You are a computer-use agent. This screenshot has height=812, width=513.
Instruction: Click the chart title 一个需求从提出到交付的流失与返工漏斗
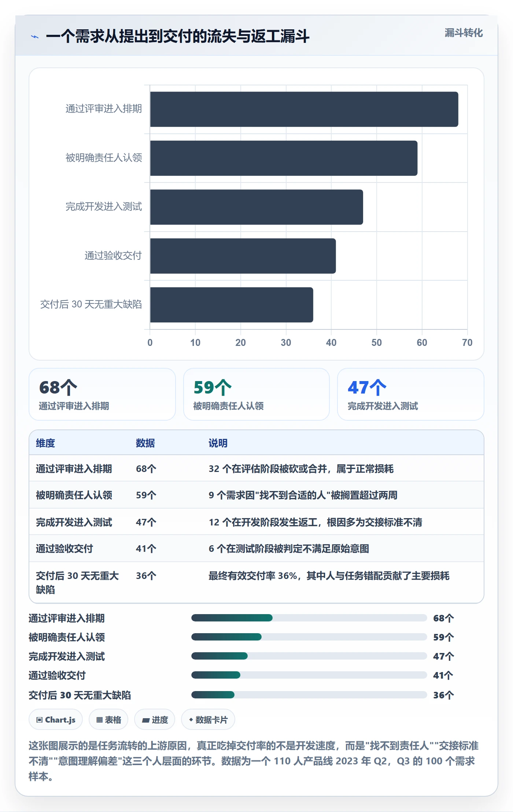pyautogui.click(x=178, y=37)
